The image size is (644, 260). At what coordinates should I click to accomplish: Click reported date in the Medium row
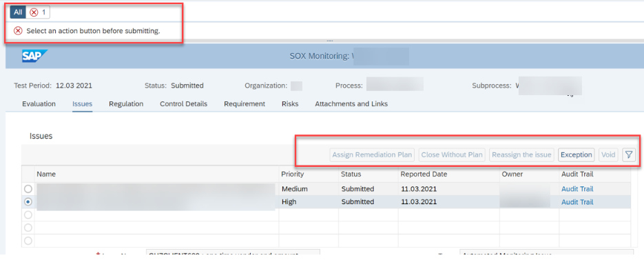[419, 189]
